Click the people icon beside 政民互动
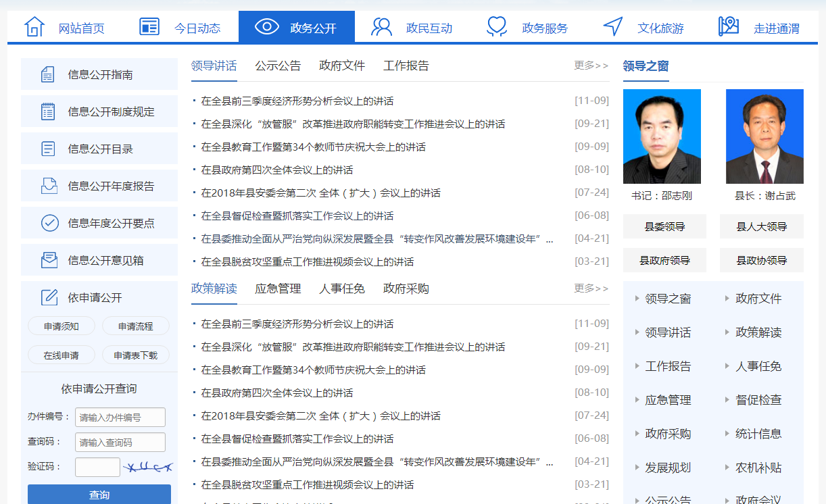 382,27
